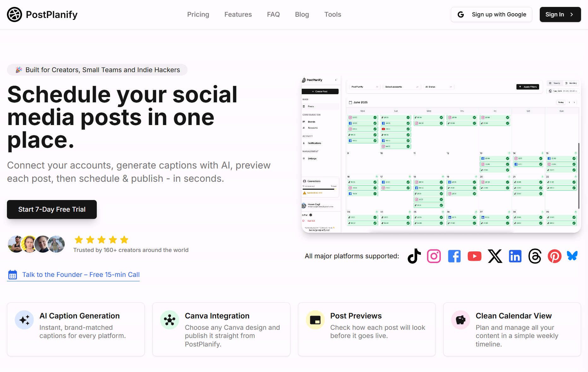
Task: Open the Pricing menu item
Action: pyautogui.click(x=198, y=14)
